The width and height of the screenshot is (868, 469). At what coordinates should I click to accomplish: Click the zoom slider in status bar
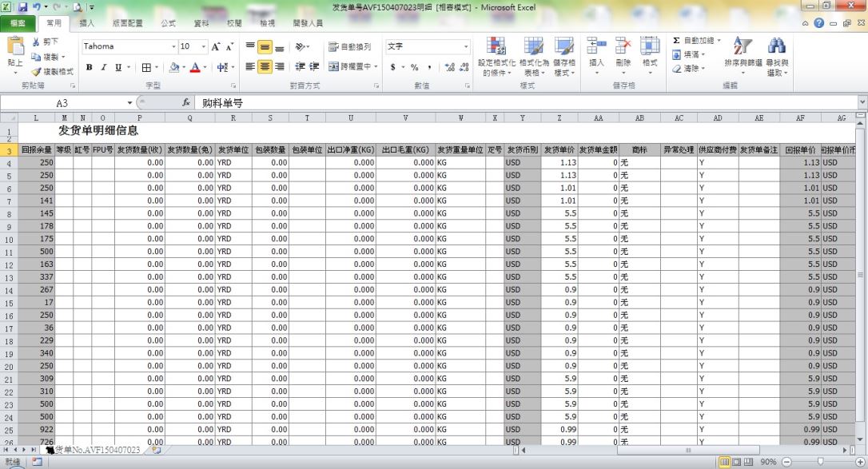click(x=819, y=462)
